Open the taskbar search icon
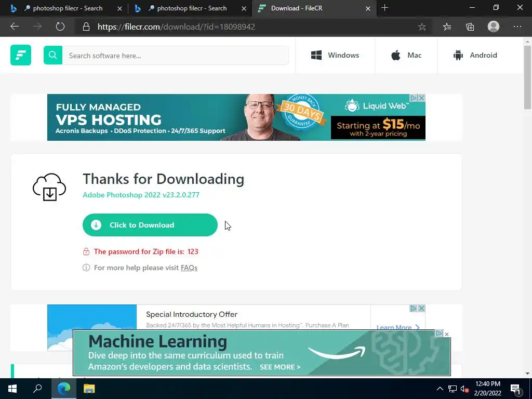This screenshot has height=399, width=532. tap(37, 389)
